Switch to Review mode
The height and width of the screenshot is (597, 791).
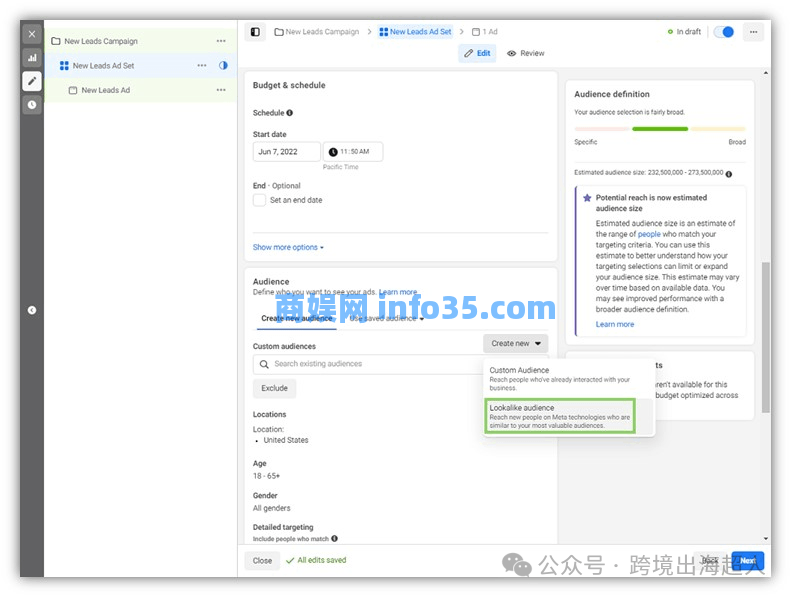tap(526, 53)
